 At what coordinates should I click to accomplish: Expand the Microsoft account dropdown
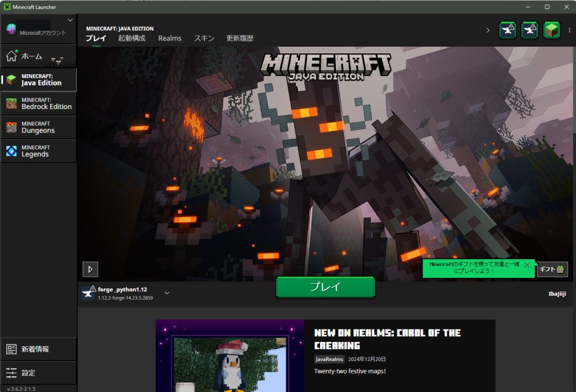[70, 20]
